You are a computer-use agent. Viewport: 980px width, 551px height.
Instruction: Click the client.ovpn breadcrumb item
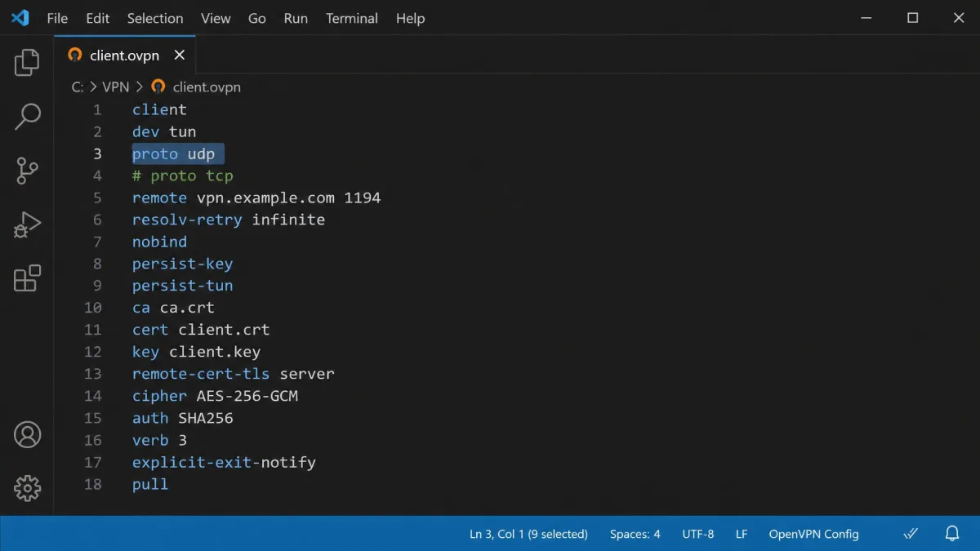[207, 87]
